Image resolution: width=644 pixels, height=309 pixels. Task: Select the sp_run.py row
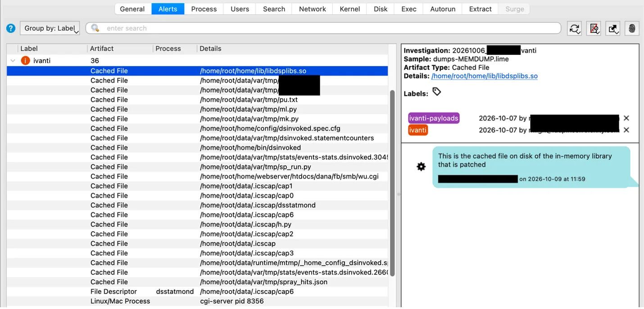pos(197,167)
